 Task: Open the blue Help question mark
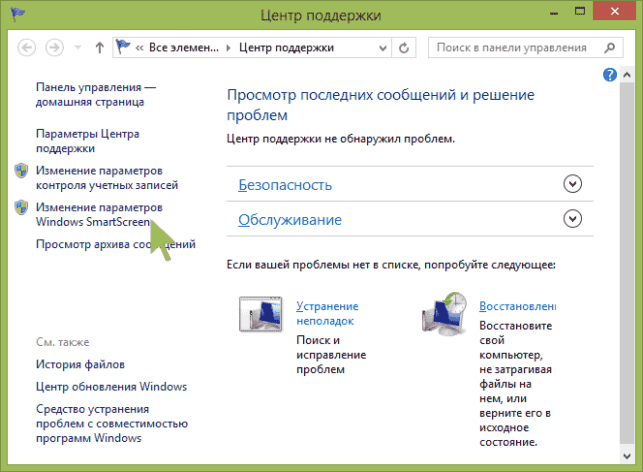pos(610,75)
